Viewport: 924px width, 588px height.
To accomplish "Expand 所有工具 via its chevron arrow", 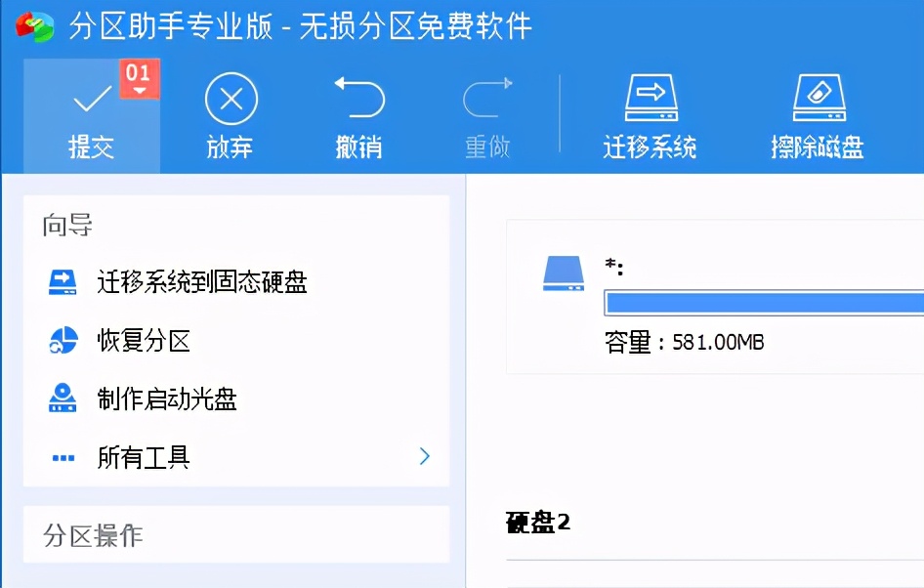I will coord(424,456).
